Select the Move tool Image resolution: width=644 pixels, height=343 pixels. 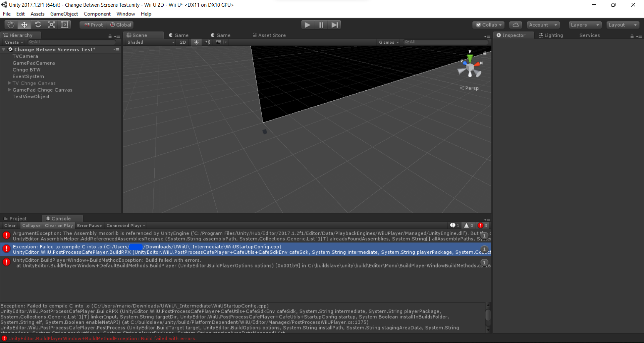point(24,25)
